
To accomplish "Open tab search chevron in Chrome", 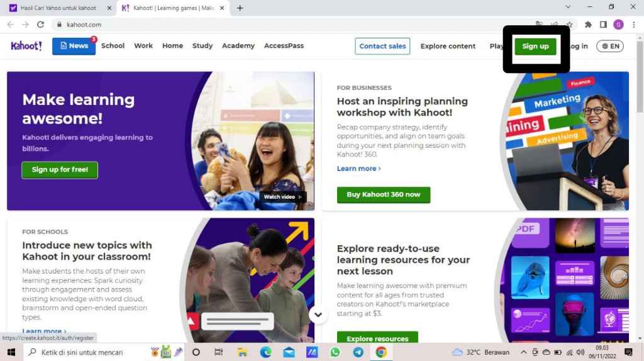I will pyautogui.click(x=568, y=7).
